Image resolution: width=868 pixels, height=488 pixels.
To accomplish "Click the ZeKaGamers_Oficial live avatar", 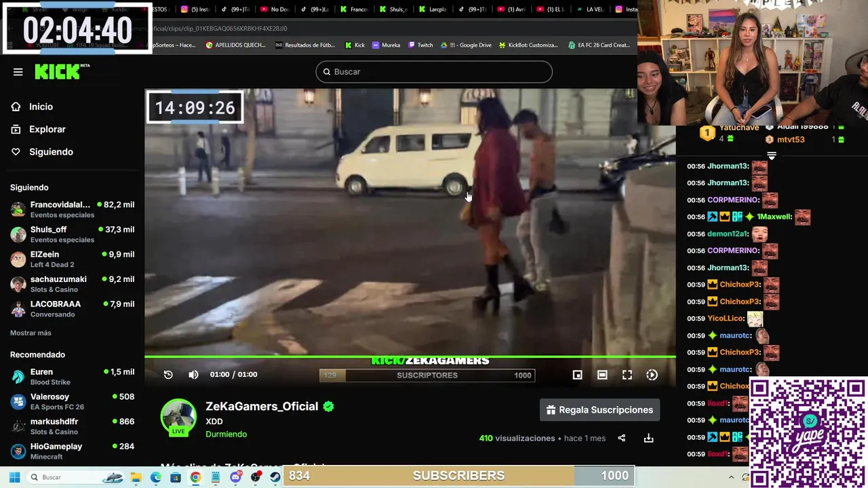I will pyautogui.click(x=178, y=417).
